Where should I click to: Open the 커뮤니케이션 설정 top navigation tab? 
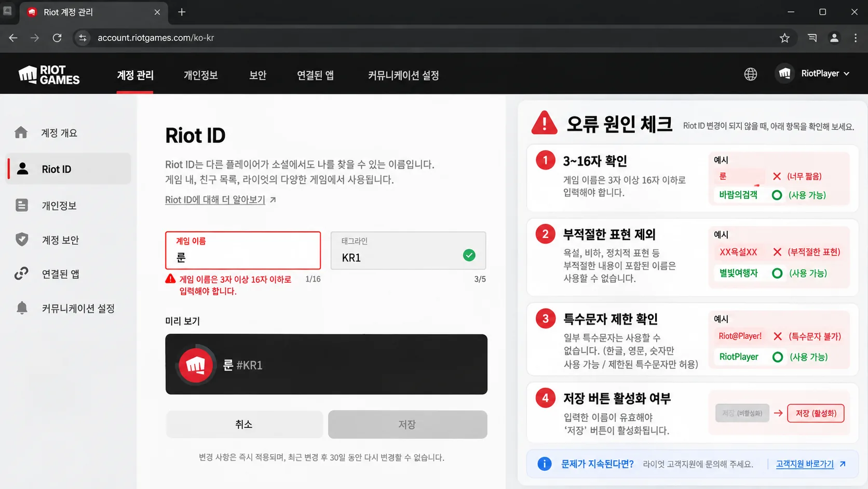click(403, 75)
